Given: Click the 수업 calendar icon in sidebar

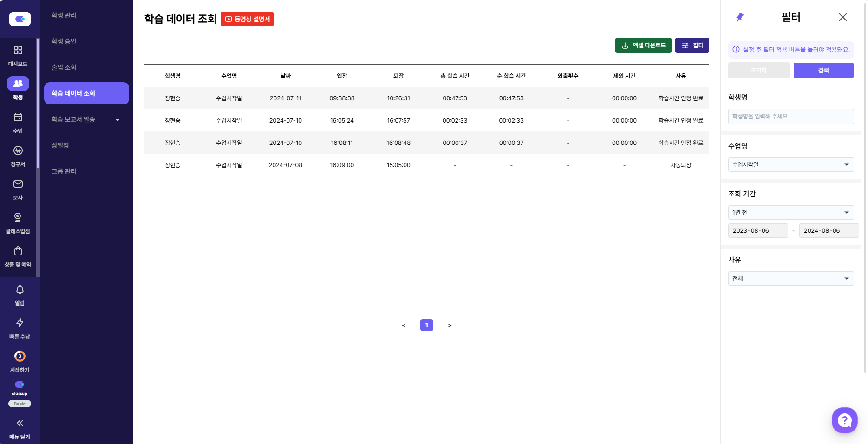Looking at the screenshot, I should coord(18,118).
